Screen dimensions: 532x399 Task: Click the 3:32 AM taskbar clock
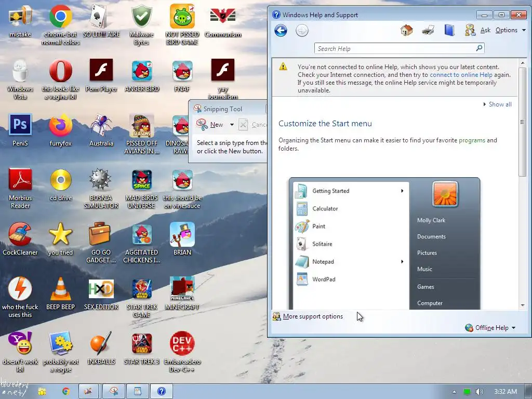(505, 392)
